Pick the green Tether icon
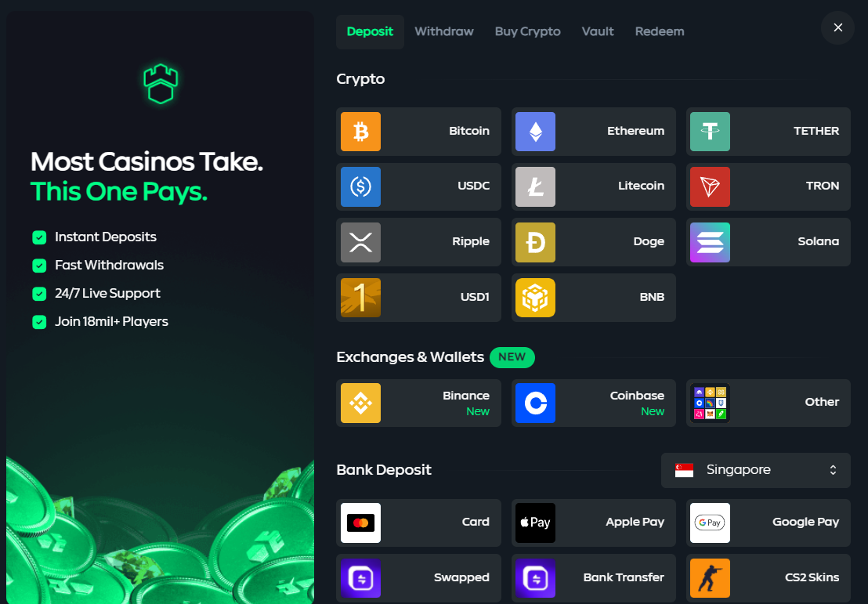The height and width of the screenshot is (604, 868). coord(711,132)
